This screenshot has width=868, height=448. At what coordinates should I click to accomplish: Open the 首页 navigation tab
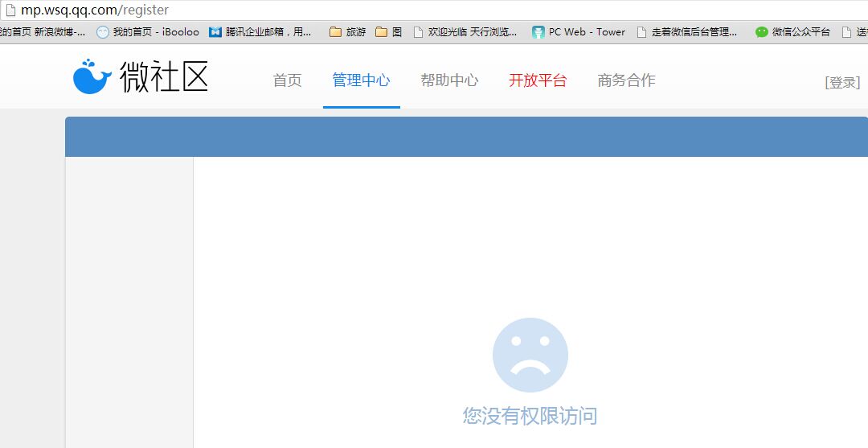click(x=287, y=80)
